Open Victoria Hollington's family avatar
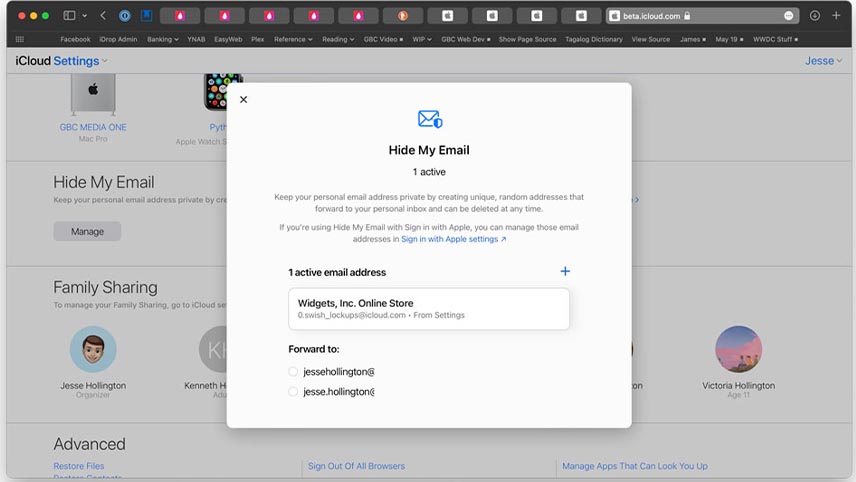The image size is (856, 482). click(739, 349)
